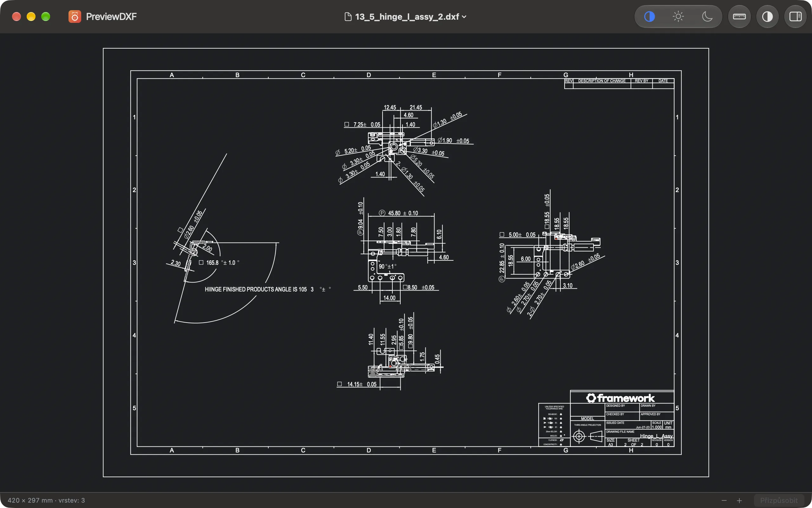
Task: Switch to light appearance with sun icon
Action: tap(678, 17)
